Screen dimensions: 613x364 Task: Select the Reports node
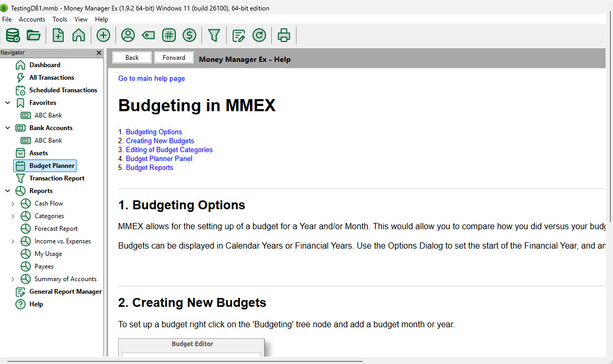(x=40, y=191)
